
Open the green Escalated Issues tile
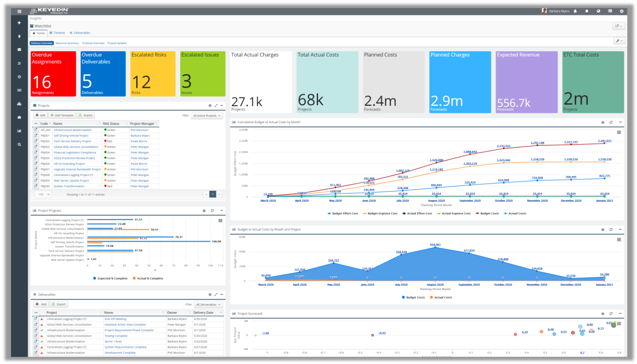(203, 74)
